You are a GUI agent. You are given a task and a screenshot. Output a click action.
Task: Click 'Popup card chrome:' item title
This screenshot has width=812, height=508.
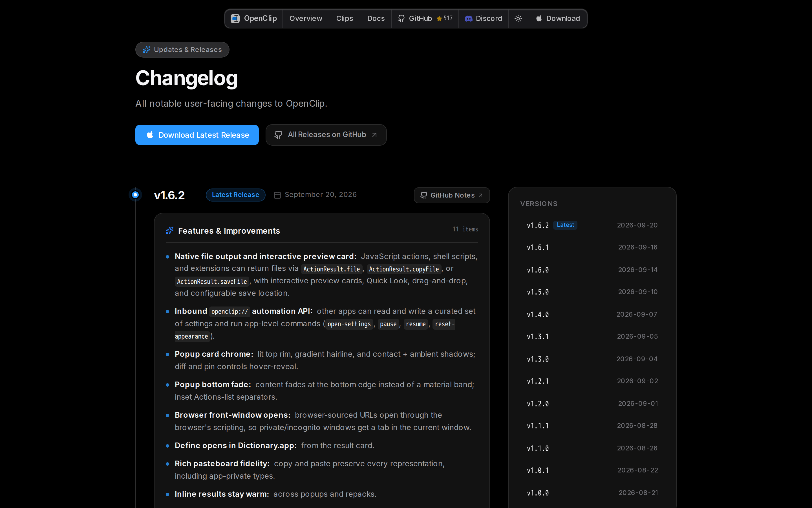point(214,354)
